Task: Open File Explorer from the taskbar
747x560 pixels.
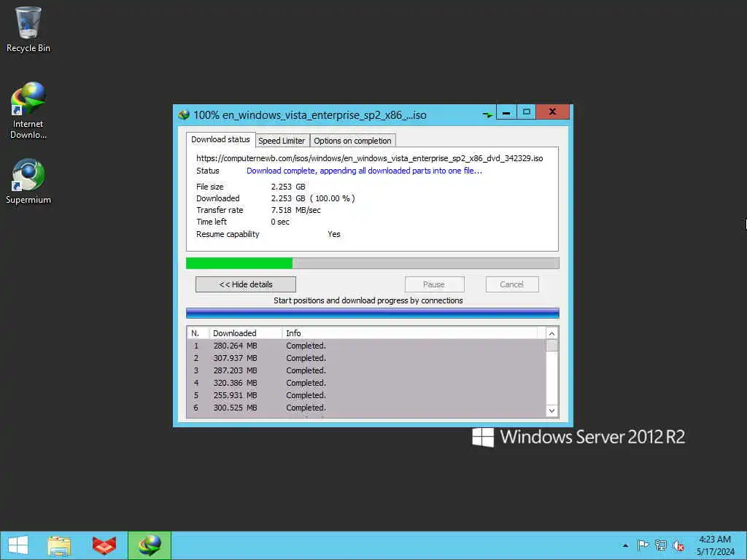Action: pos(59,545)
